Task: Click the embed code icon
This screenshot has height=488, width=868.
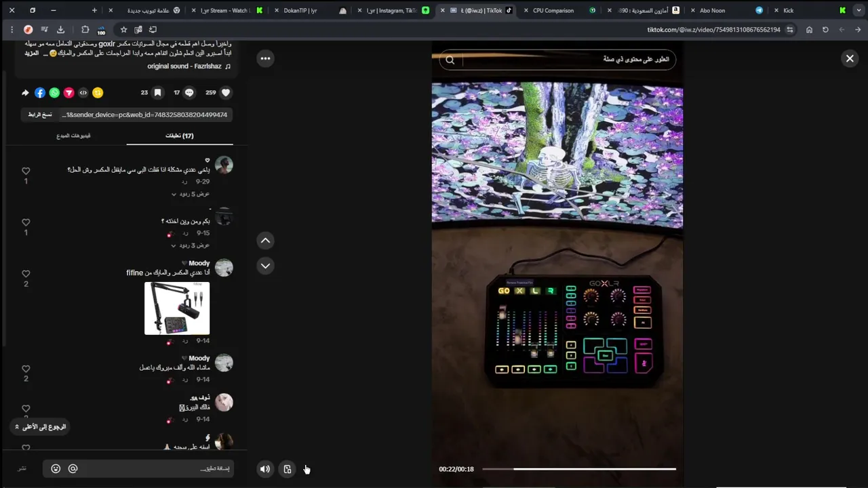Action: pyautogui.click(x=83, y=93)
